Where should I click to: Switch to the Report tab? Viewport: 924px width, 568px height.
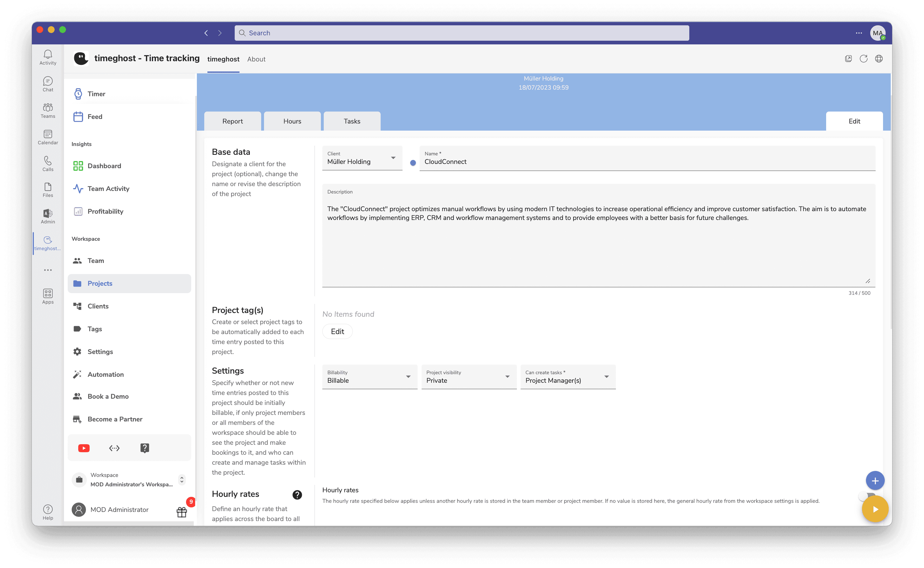tap(232, 121)
